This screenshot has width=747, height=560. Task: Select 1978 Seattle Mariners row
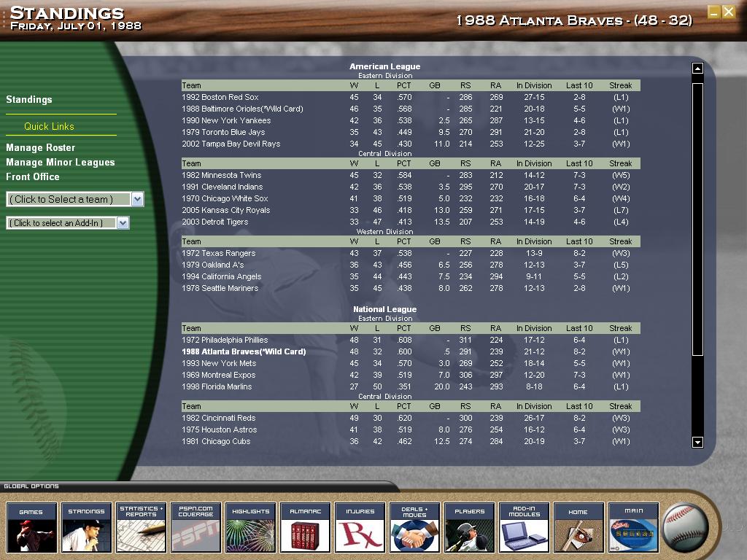[x=411, y=288]
